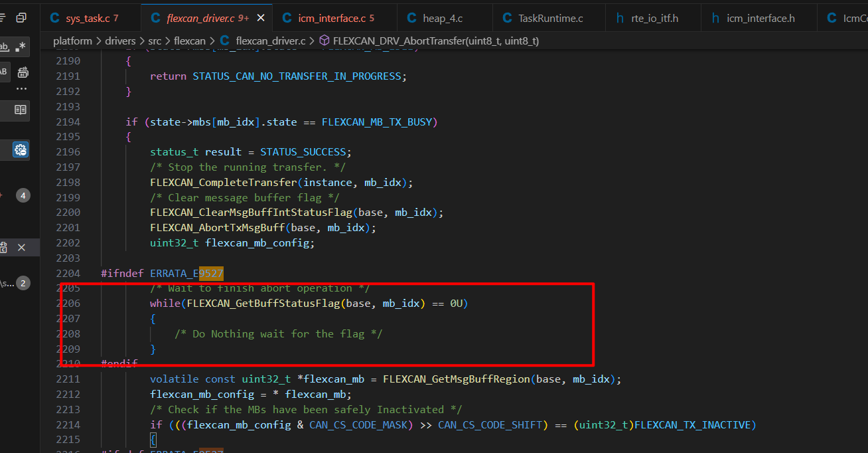
Task: Open the src breadcrumb dropdown
Action: coord(155,41)
